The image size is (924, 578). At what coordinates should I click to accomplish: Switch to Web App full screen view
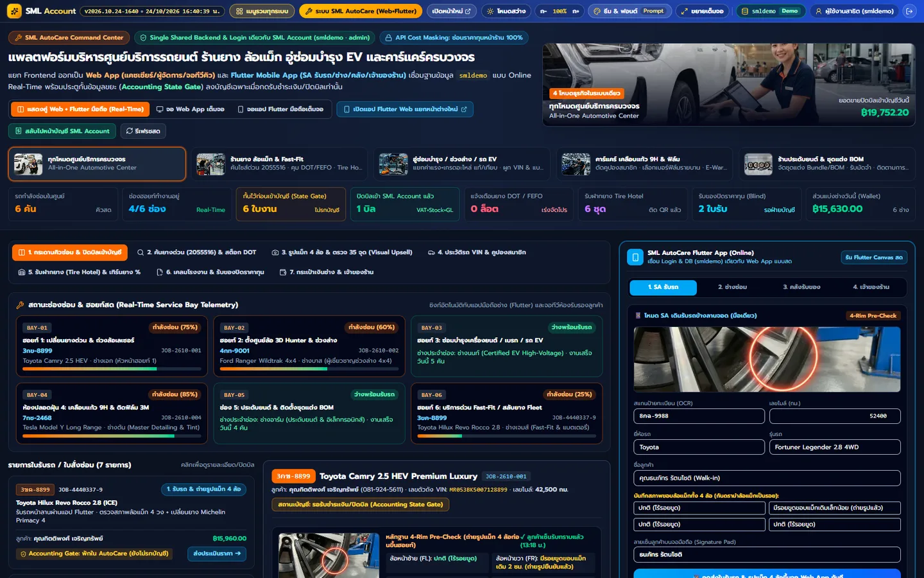[x=190, y=109]
